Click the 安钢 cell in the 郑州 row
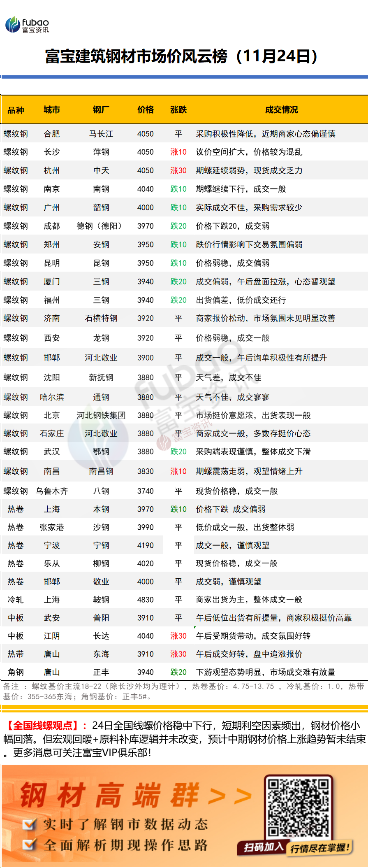 [x=101, y=244]
